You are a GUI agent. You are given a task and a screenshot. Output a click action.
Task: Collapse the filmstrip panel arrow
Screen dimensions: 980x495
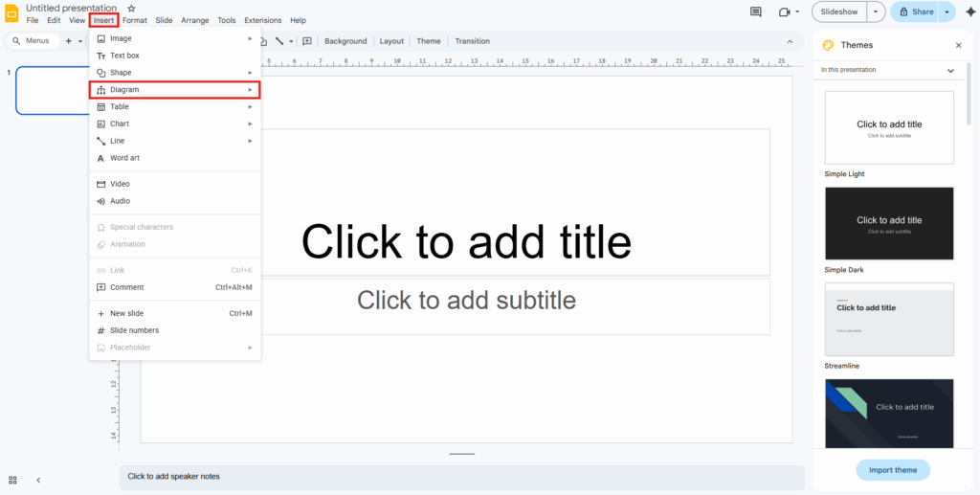tap(38, 480)
